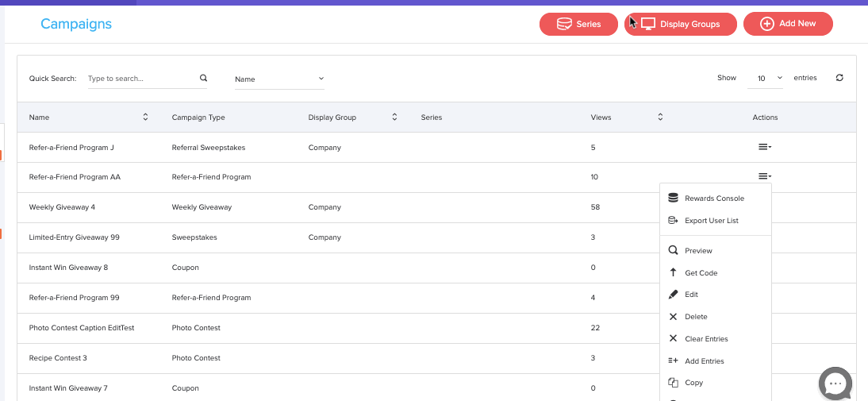Sort table by Name column
The width and height of the screenshot is (868, 401).
145,118
